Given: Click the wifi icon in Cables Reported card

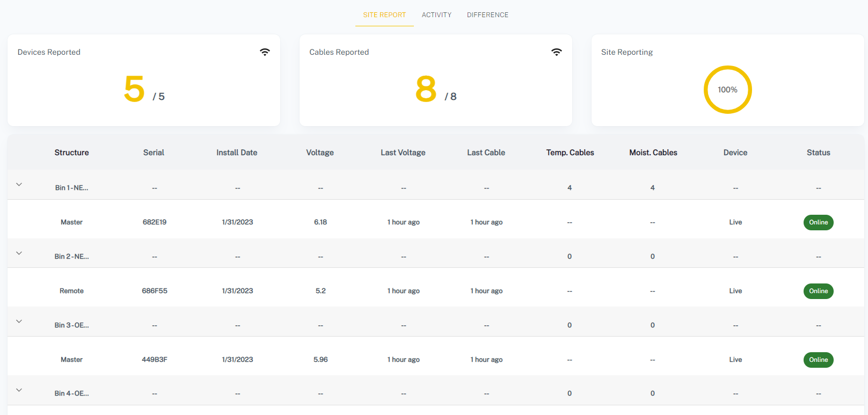Looking at the screenshot, I should [556, 52].
